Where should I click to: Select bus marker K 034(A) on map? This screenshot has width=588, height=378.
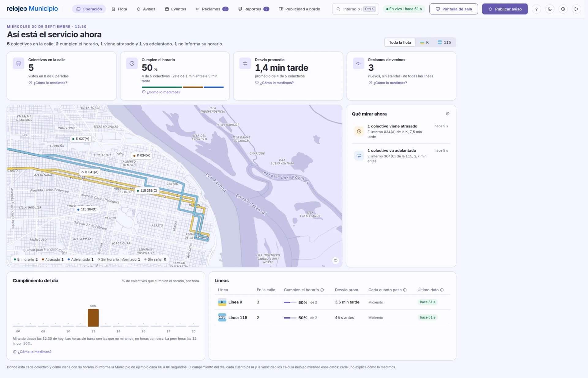142,156
